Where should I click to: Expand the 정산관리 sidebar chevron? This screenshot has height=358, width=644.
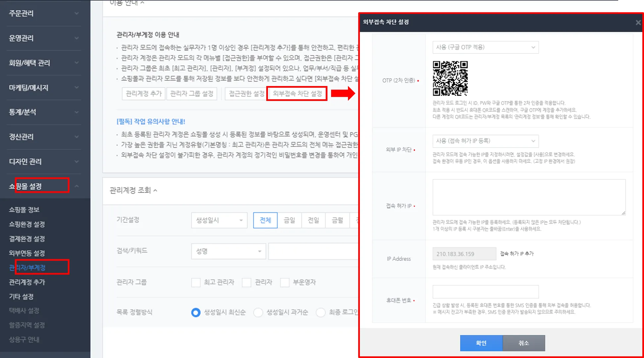pyautogui.click(x=77, y=137)
